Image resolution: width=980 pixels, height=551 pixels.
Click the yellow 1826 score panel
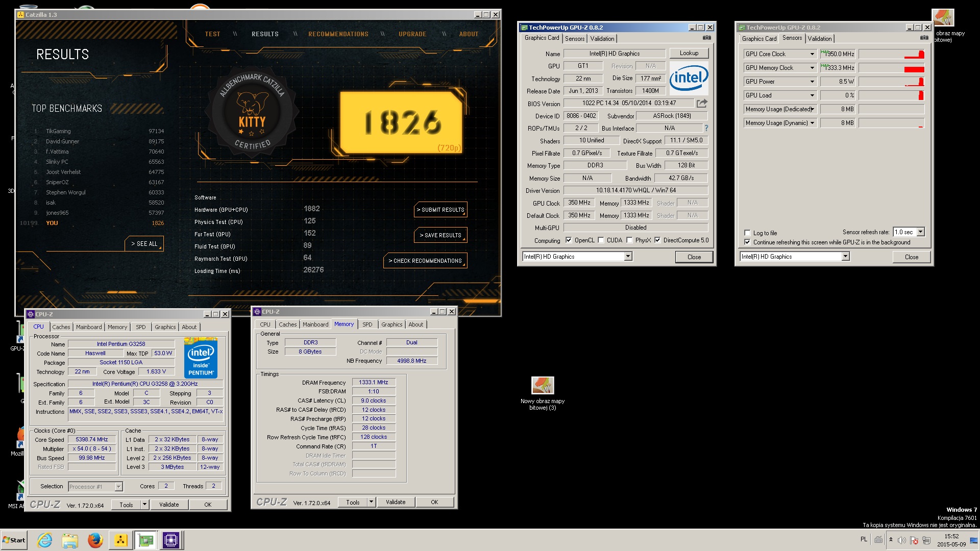coord(401,122)
